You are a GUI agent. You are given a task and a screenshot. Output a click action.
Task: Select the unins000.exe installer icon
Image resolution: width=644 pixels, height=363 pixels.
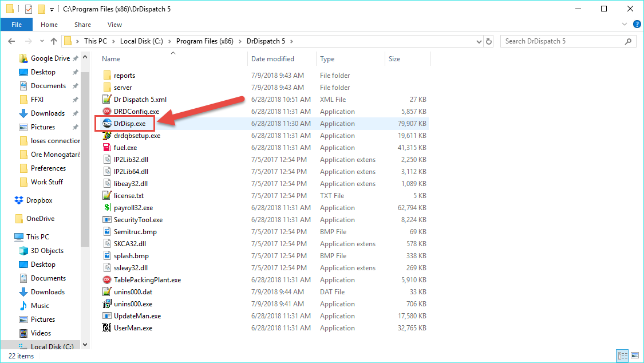click(x=107, y=304)
